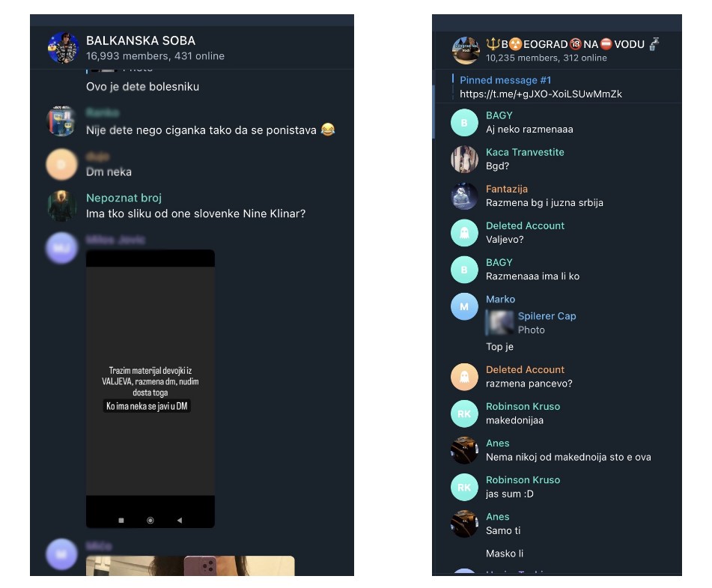Open Nepoznat broj's profile picture
712x588 pixels.
tap(61, 206)
